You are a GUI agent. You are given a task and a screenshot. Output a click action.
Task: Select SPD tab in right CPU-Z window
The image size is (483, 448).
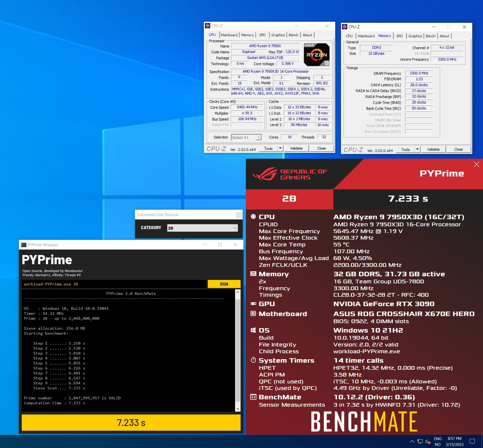399,36
